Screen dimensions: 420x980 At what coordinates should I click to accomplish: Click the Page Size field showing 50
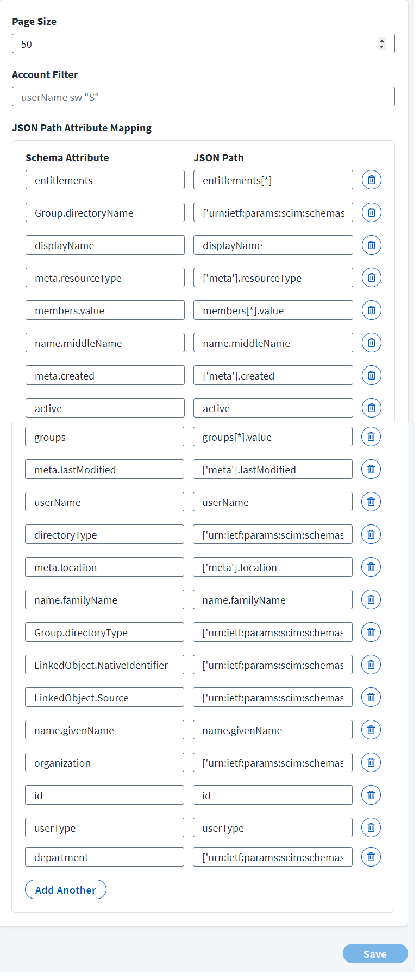tap(203, 44)
